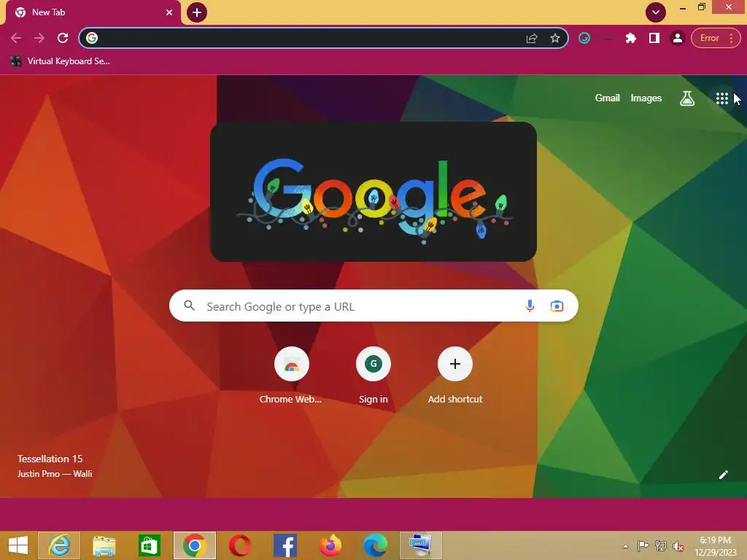Open Virtual Keyboard Se... bookmark
Viewport: 747px width, 560px height.
coord(60,61)
